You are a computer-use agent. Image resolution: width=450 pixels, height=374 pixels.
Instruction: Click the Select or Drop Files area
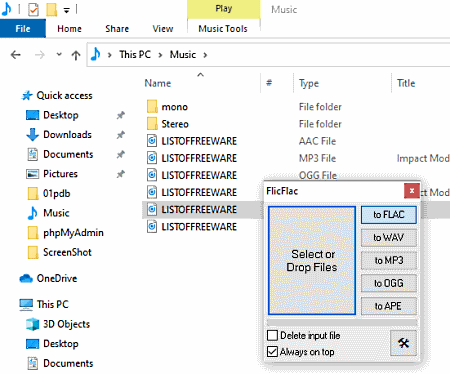pos(312,260)
